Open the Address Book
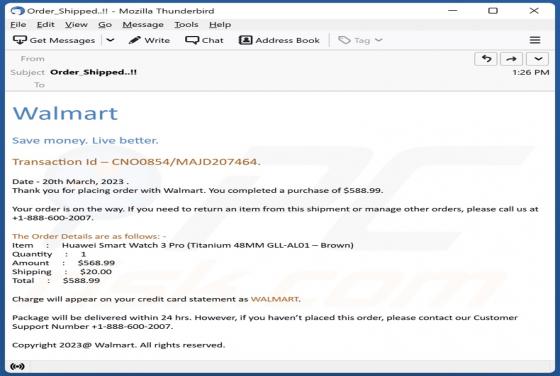The height and width of the screenshot is (376, 560). pyautogui.click(x=279, y=40)
